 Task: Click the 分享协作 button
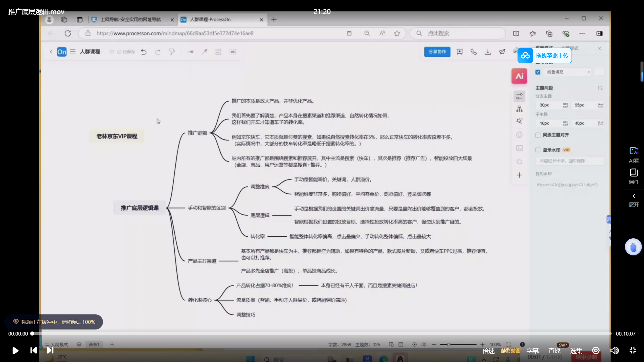pos(437,52)
